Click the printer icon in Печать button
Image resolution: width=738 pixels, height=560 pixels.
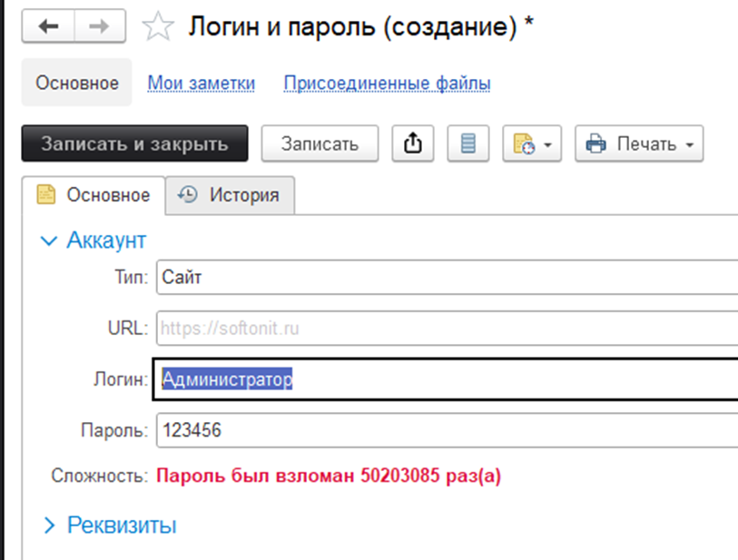click(596, 143)
